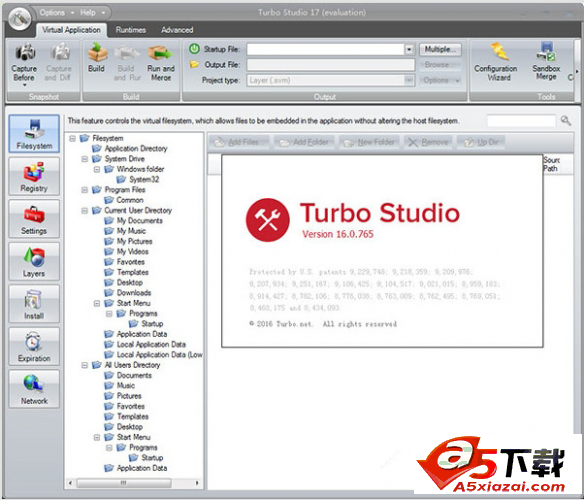Viewport: 584px width, 500px height.
Task: Select the Local Application Data (Low) folder
Action: pyautogui.click(x=153, y=355)
